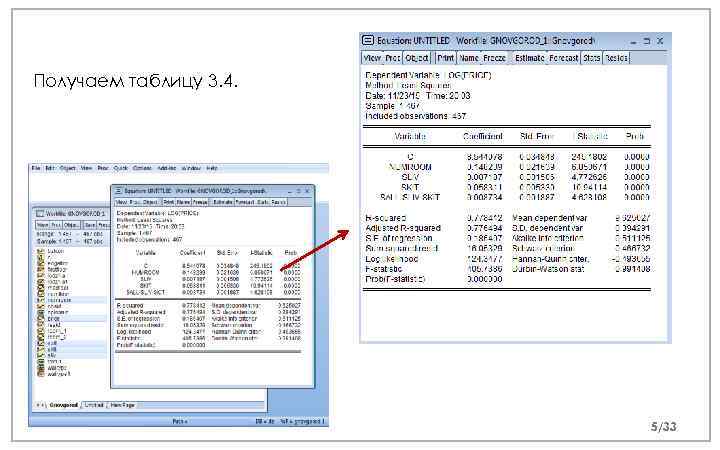Click the slide page number 5/33
Image resolution: width=720 pixels, height=450 pixels.
pyautogui.click(x=664, y=427)
